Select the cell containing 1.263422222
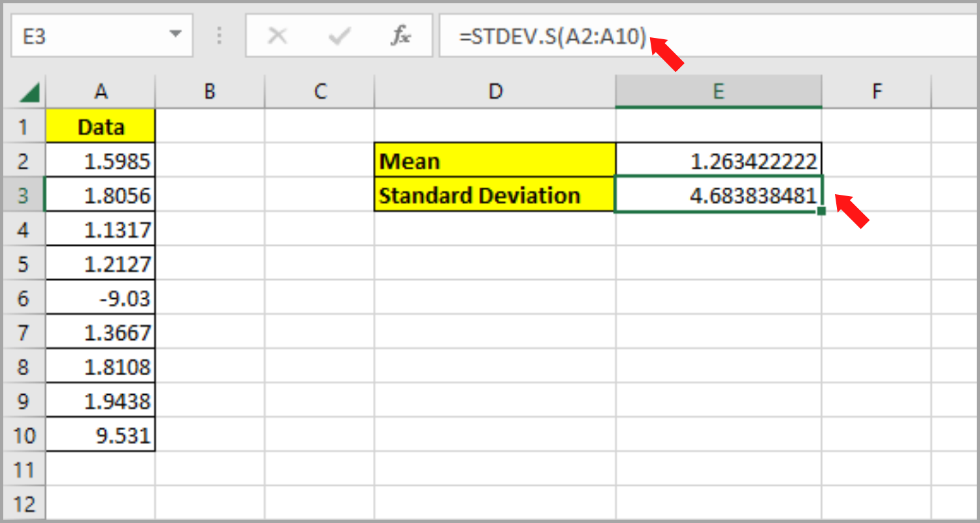This screenshot has height=523, width=980. [x=719, y=160]
